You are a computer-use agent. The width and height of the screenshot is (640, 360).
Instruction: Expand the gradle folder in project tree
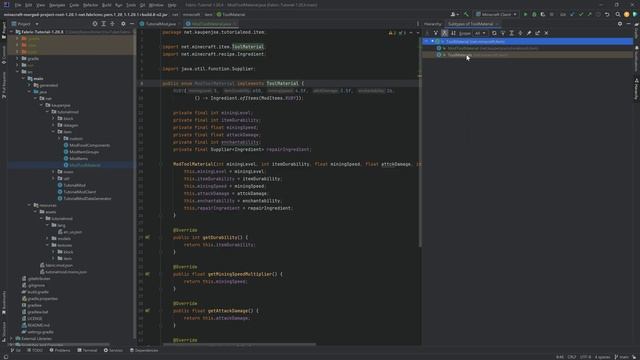[18, 58]
